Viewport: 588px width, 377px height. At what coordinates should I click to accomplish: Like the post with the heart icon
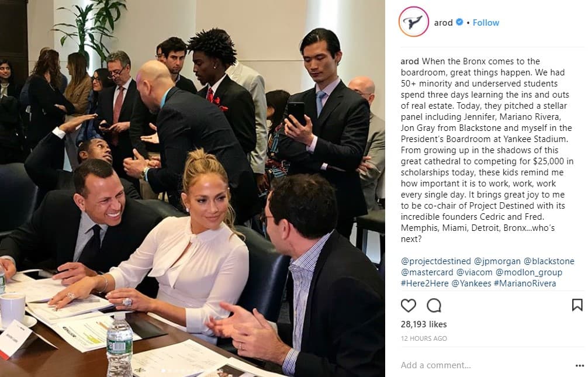[409, 306]
